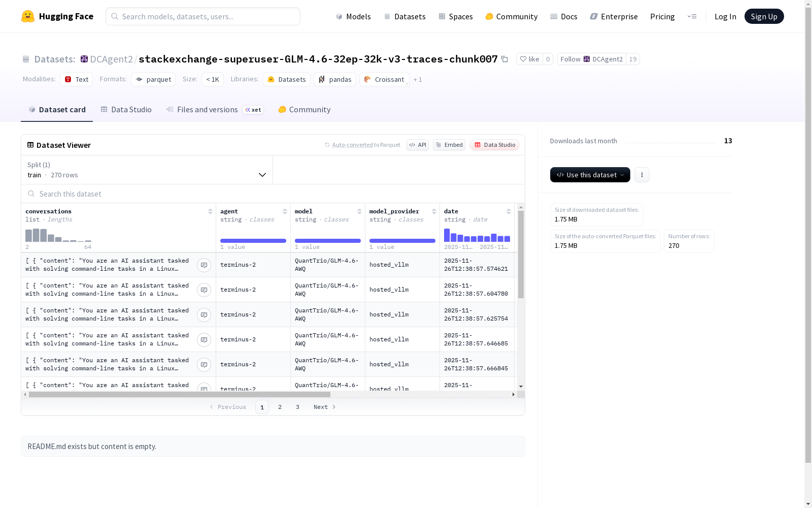
Task: Click Next in table pagination
Action: tap(325, 407)
